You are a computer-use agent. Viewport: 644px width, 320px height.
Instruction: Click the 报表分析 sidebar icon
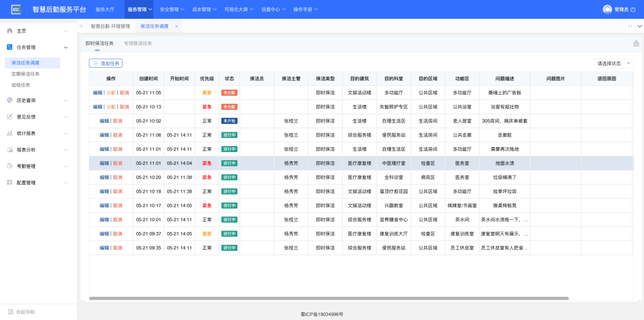10,150
